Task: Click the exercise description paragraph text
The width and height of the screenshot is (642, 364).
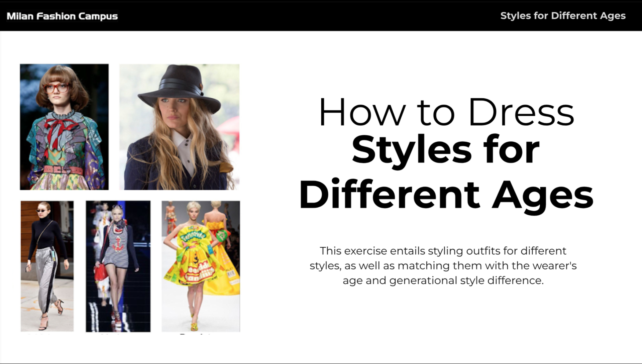Action: (443, 265)
